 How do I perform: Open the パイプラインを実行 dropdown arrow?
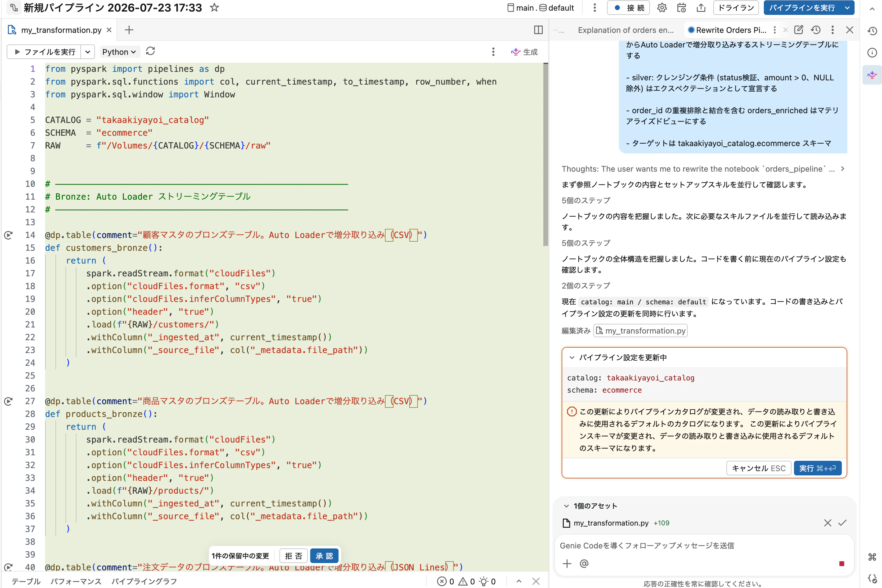[847, 8]
